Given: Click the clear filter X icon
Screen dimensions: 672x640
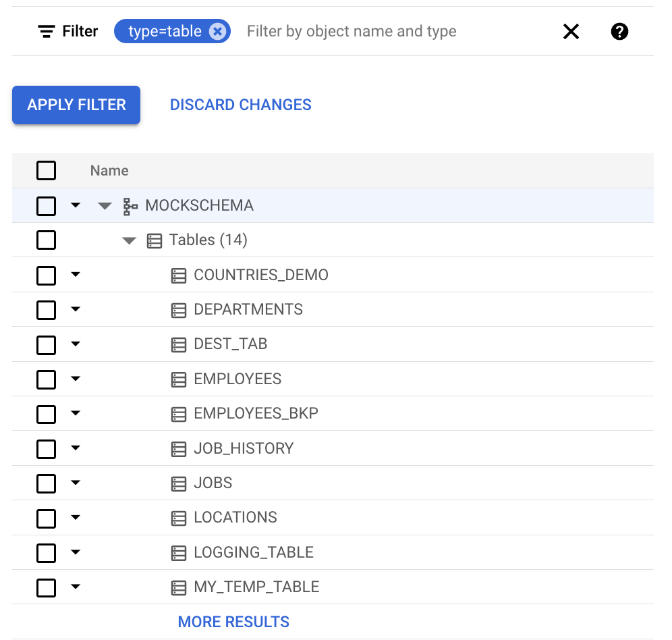Looking at the screenshot, I should click(x=571, y=31).
